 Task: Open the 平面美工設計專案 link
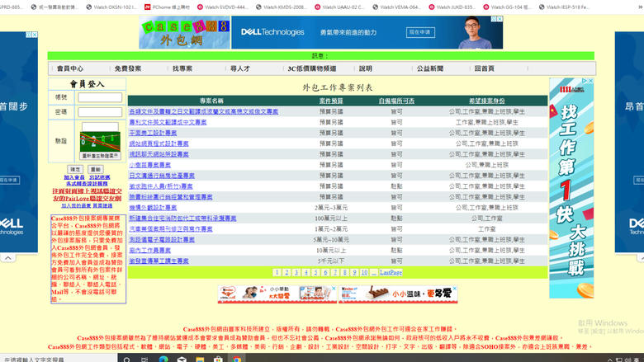[x=153, y=133]
